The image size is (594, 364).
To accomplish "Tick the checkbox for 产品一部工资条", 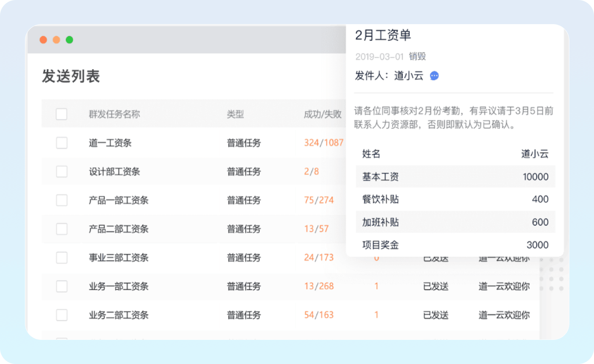I will click(61, 200).
